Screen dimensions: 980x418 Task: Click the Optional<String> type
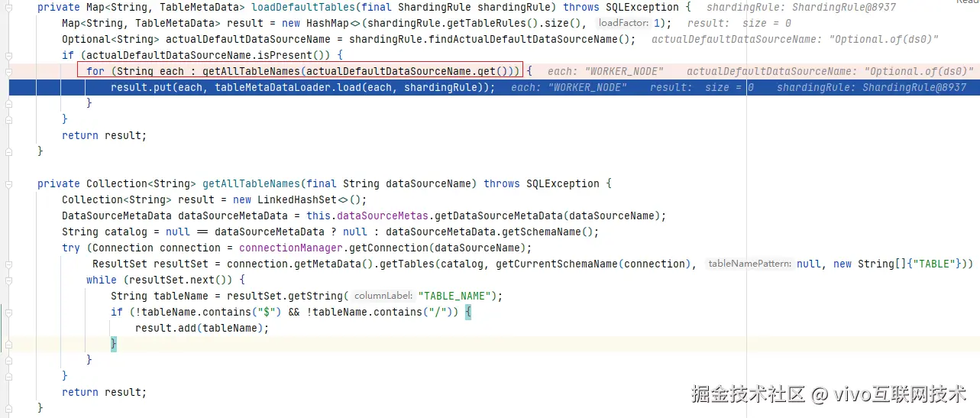[x=111, y=39]
